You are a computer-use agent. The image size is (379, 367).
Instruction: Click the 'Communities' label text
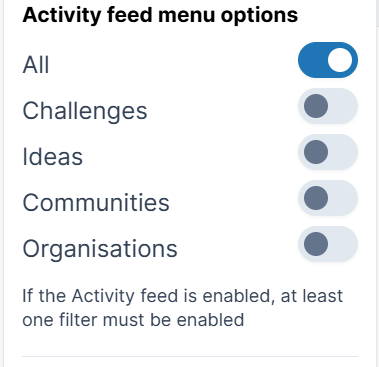coord(96,202)
